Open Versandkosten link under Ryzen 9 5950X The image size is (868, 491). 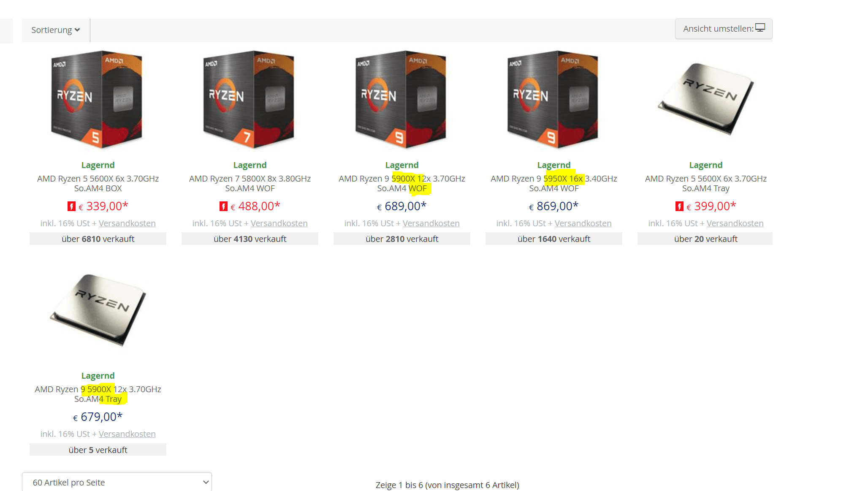[x=583, y=223]
